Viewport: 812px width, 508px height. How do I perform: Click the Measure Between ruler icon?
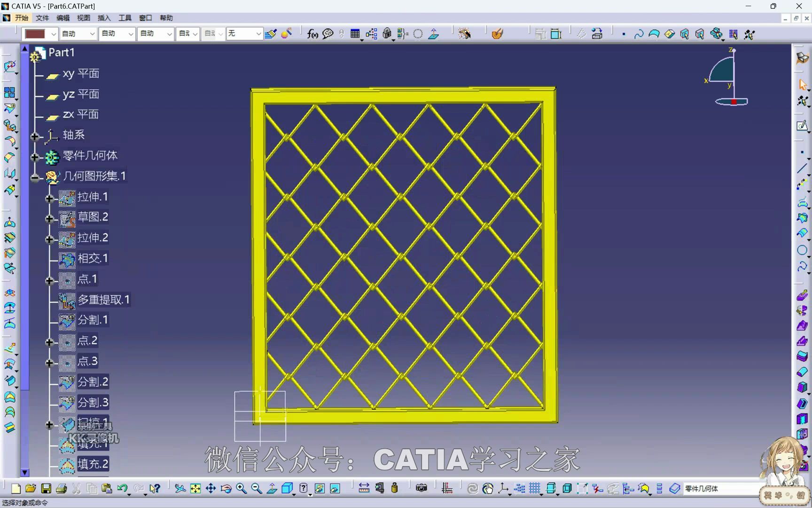click(x=364, y=489)
